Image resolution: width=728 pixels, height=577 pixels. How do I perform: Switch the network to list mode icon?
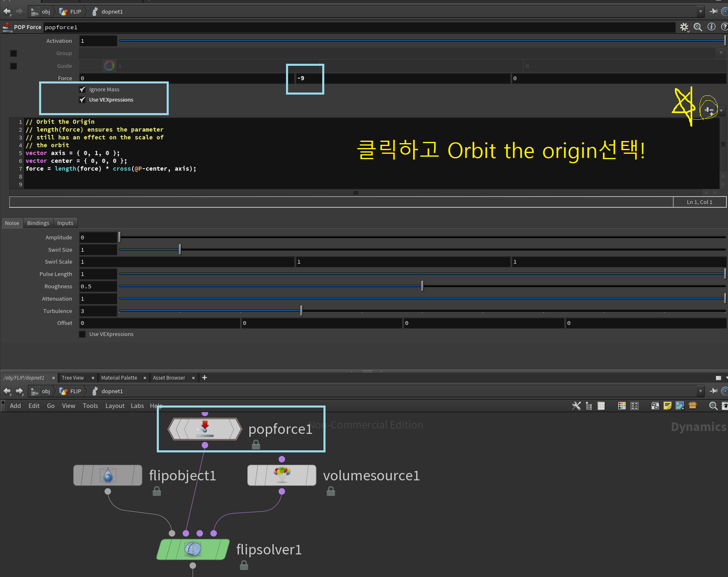pyautogui.click(x=601, y=406)
